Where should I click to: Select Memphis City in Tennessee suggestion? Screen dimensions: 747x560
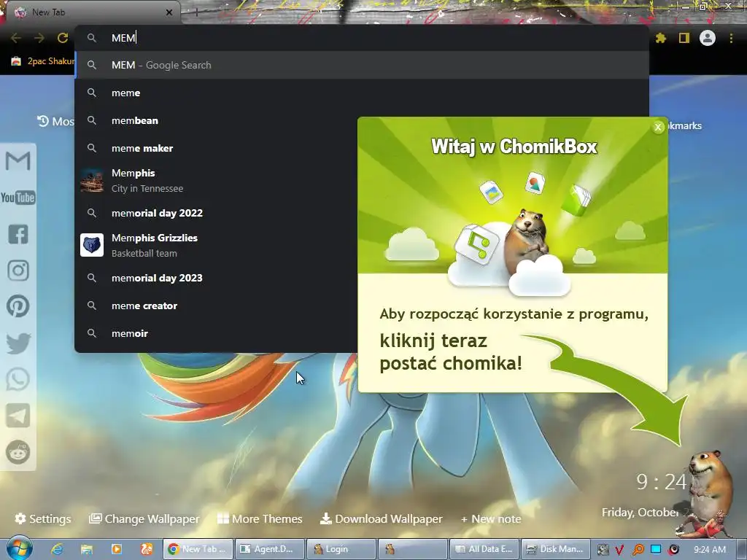217,181
